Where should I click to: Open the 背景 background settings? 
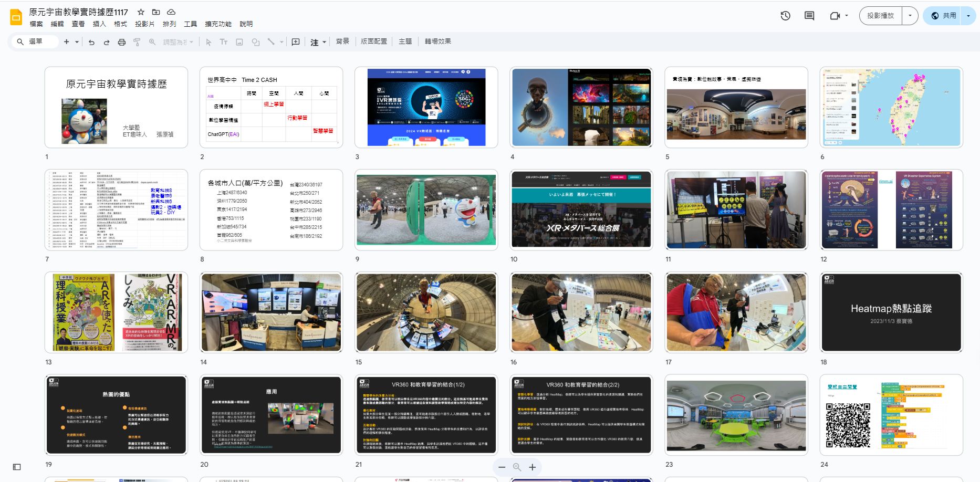click(342, 41)
